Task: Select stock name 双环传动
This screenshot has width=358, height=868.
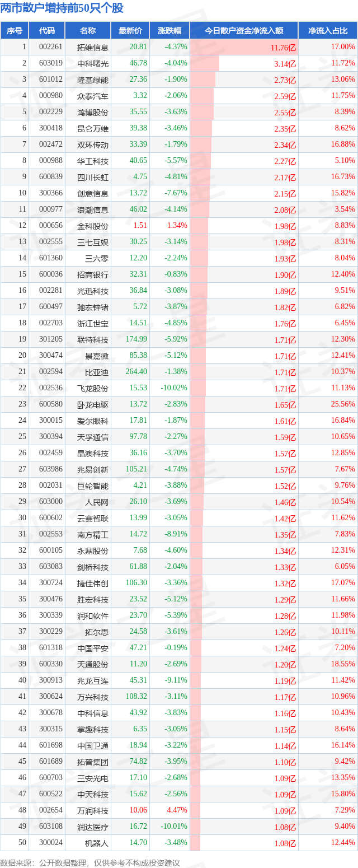Action: click(93, 144)
